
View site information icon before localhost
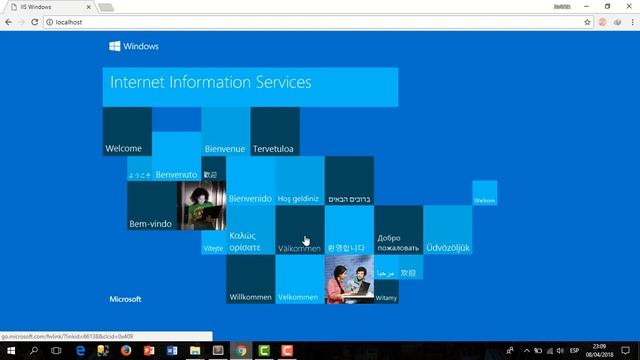coord(49,22)
